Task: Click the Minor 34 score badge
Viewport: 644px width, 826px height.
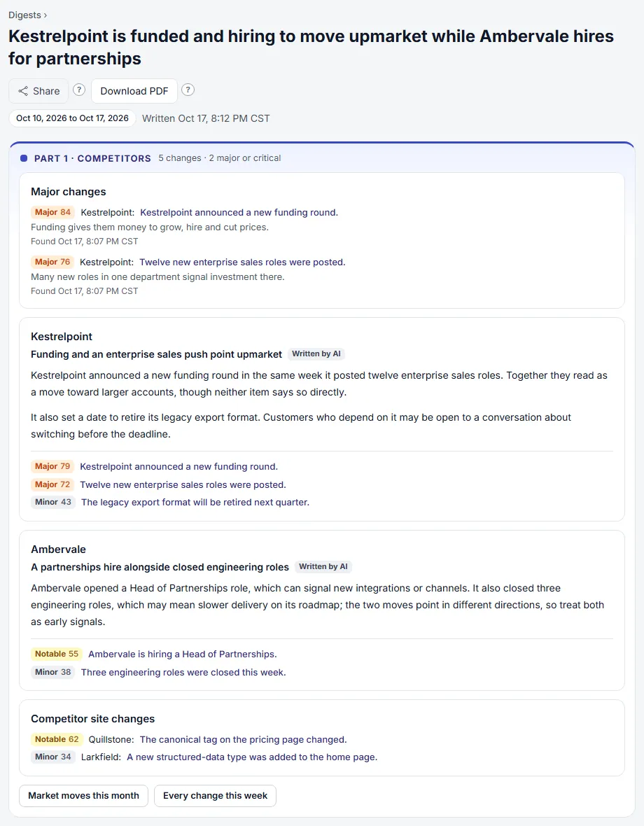Action: tap(52, 757)
